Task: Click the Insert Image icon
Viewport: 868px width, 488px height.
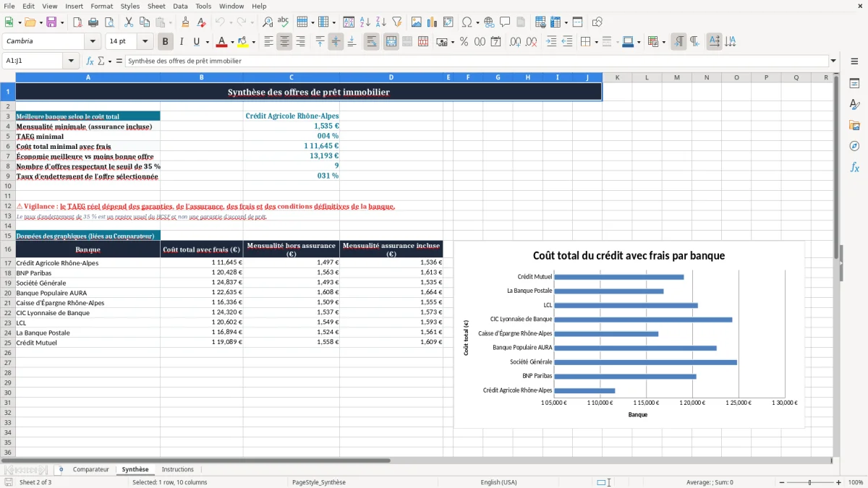Action: (x=417, y=22)
